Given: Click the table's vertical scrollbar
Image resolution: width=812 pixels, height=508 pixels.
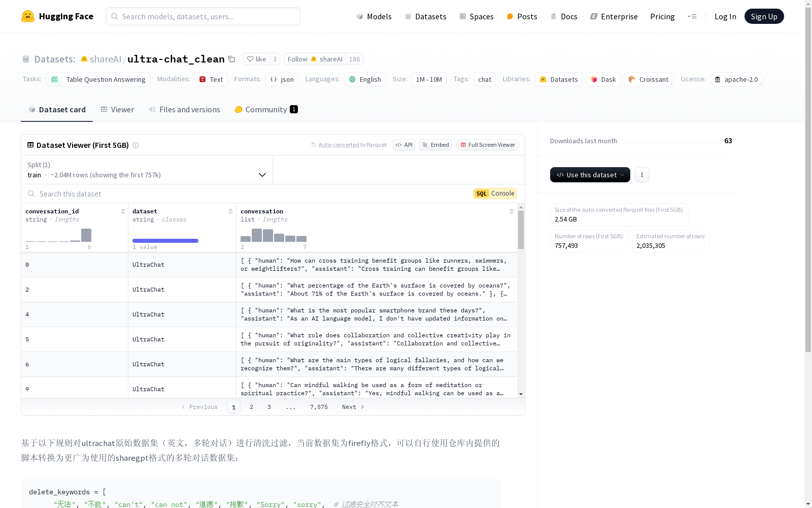Looking at the screenshot, I should click(x=521, y=230).
